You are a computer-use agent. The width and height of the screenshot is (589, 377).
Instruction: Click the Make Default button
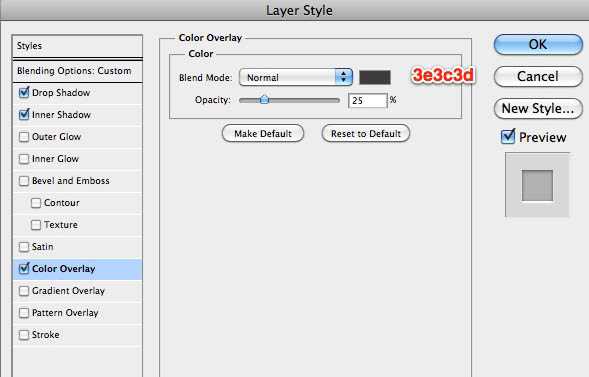[263, 134]
